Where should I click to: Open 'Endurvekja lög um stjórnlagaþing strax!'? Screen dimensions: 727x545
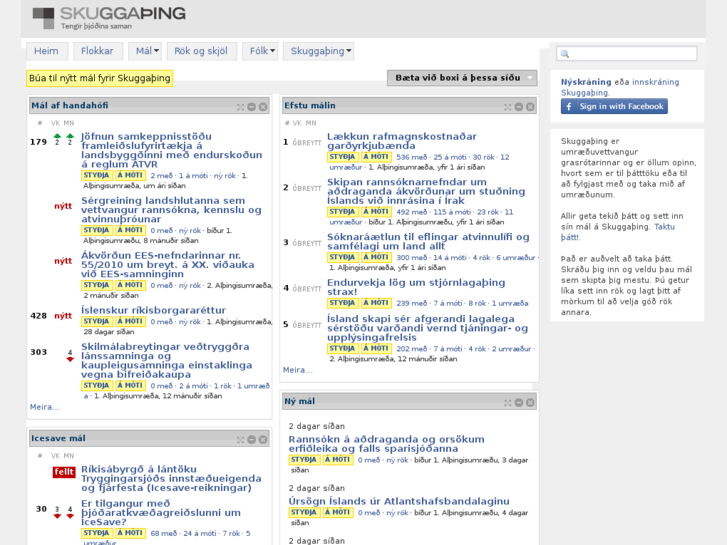pyautogui.click(x=416, y=287)
